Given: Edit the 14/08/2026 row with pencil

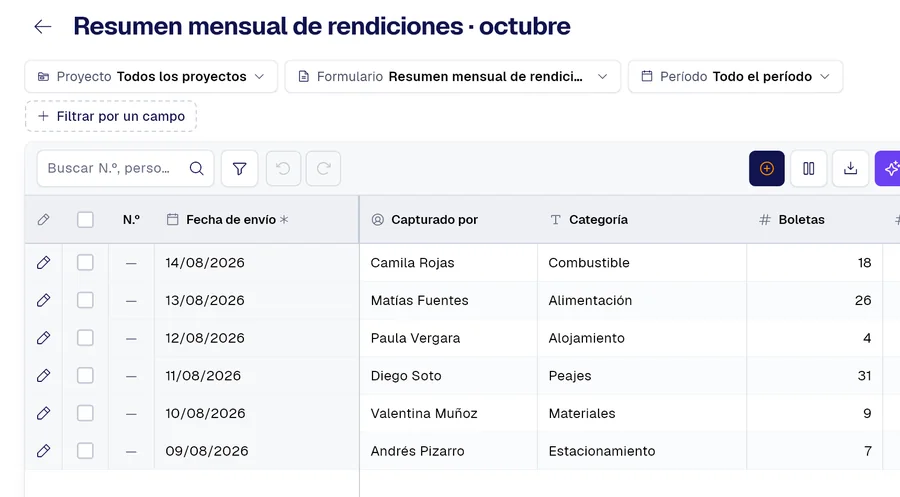Looking at the screenshot, I should [43, 263].
